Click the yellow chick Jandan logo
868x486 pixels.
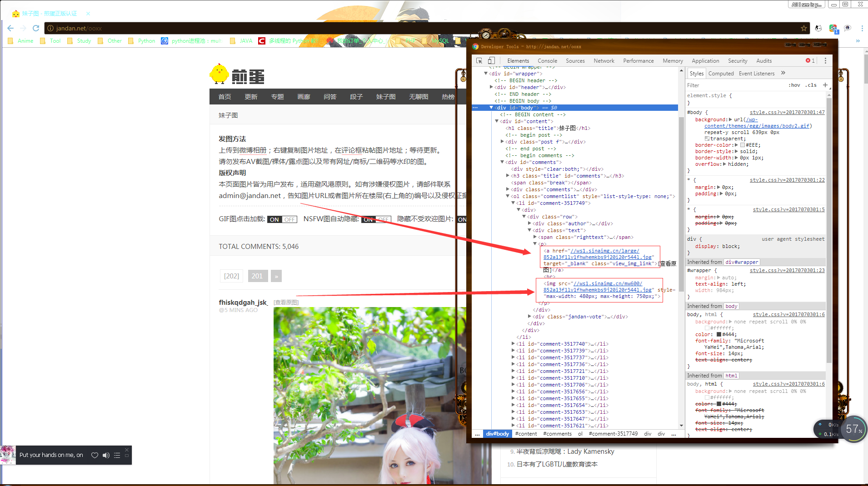click(x=219, y=74)
